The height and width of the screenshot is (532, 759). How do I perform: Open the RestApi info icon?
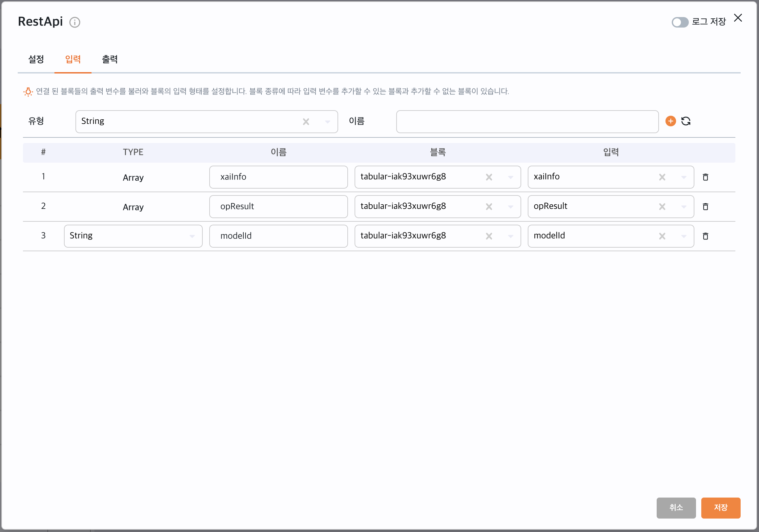click(x=75, y=22)
